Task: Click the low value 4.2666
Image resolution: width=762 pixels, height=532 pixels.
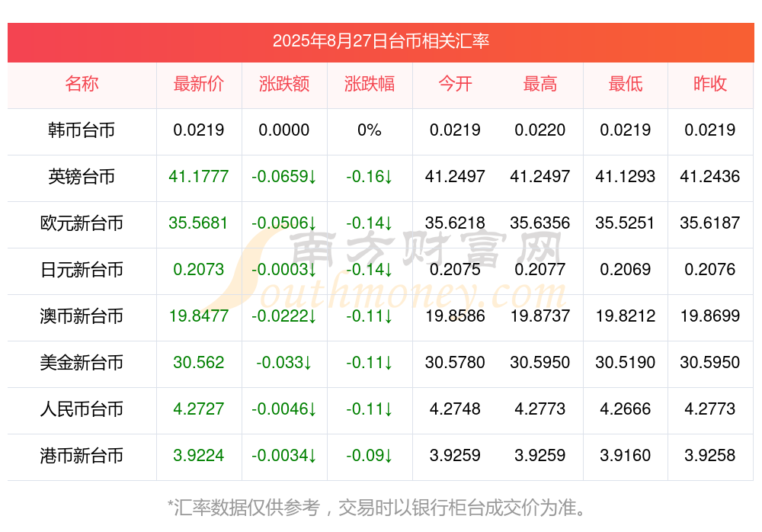Action: [626, 409]
